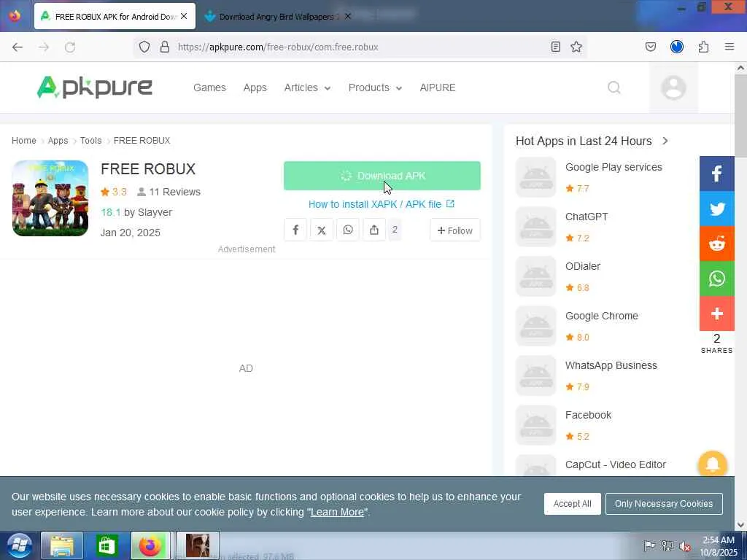This screenshot has width=747, height=560.
Task: Open File Explorer from the taskbar
Action: click(62, 545)
